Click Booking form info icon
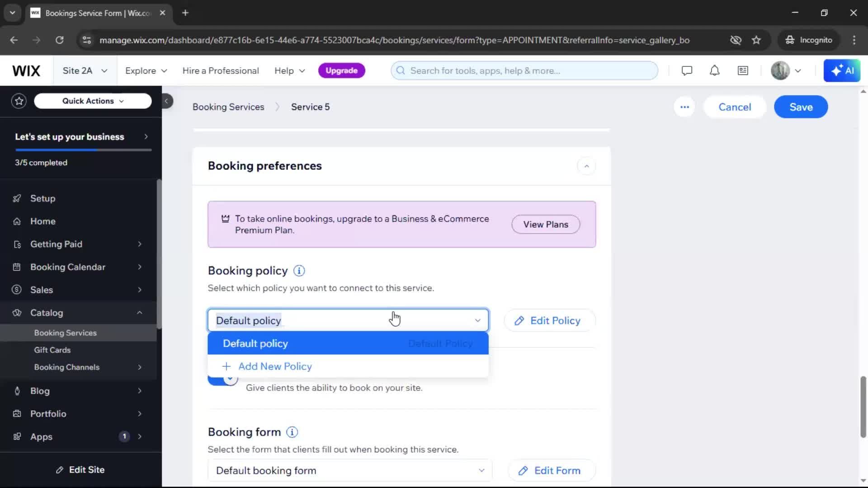Image resolution: width=868 pixels, height=488 pixels. click(x=292, y=432)
